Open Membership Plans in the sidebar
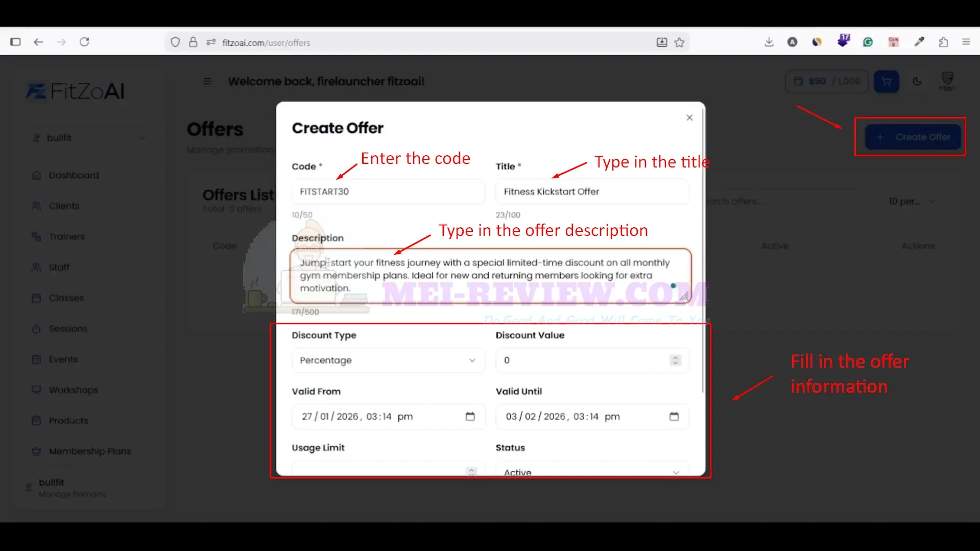Screen dimensions: 980x551 [90, 451]
